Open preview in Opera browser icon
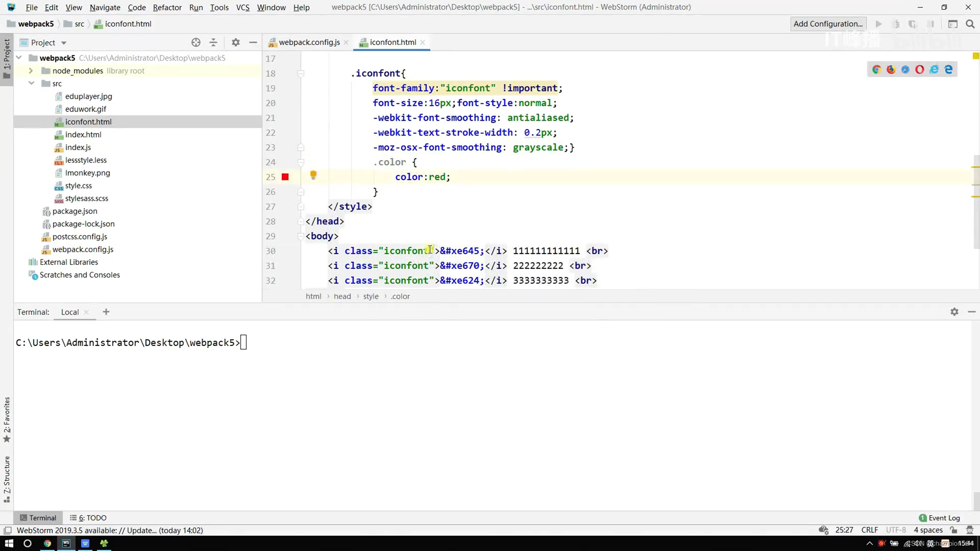980x551 pixels. pos(920,69)
